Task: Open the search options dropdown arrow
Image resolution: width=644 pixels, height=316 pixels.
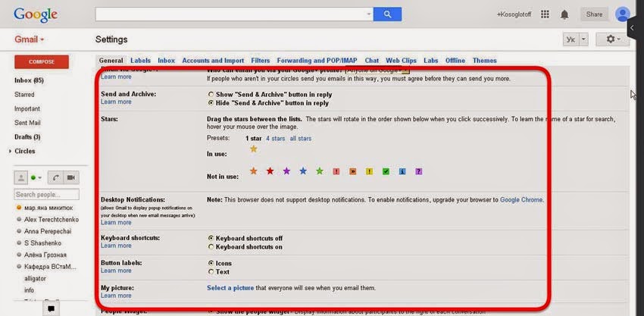Action: (x=368, y=14)
